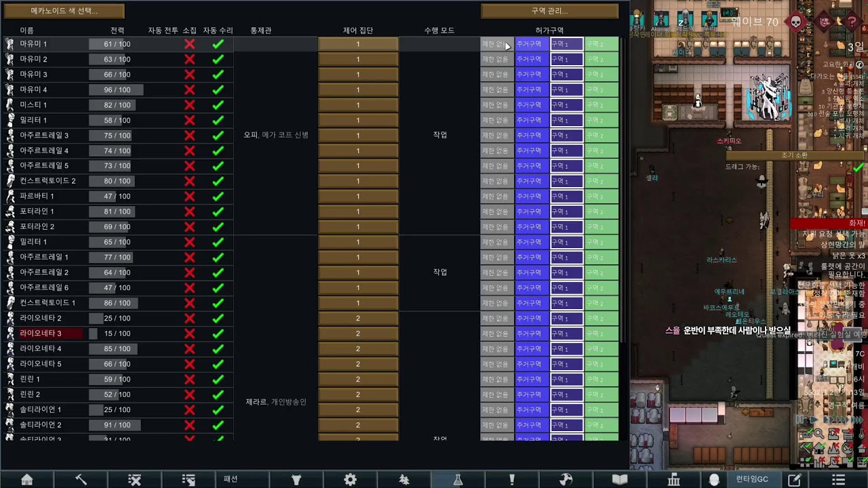The width and height of the screenshot is (868, 488).
Task: Open the gear mechanoids tab icon
Action: (350, 479)
